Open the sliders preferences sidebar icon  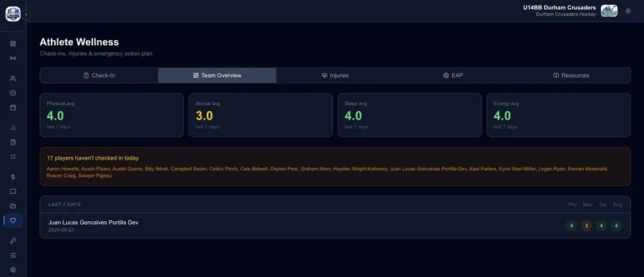click(13, 256)
